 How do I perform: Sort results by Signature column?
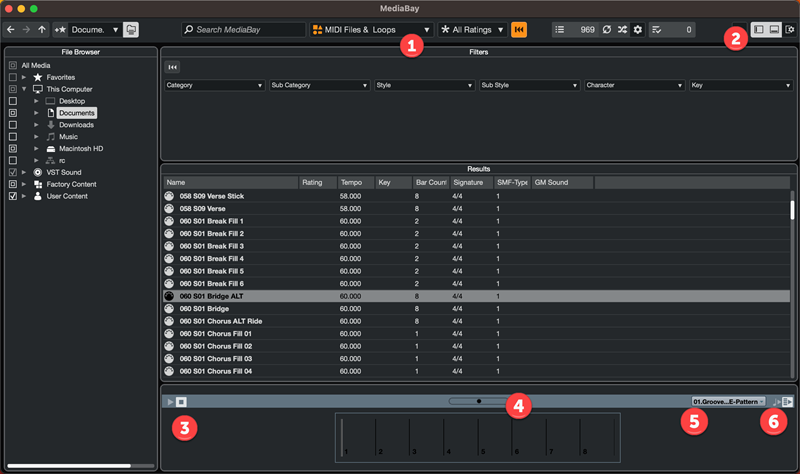click(471, 182)
